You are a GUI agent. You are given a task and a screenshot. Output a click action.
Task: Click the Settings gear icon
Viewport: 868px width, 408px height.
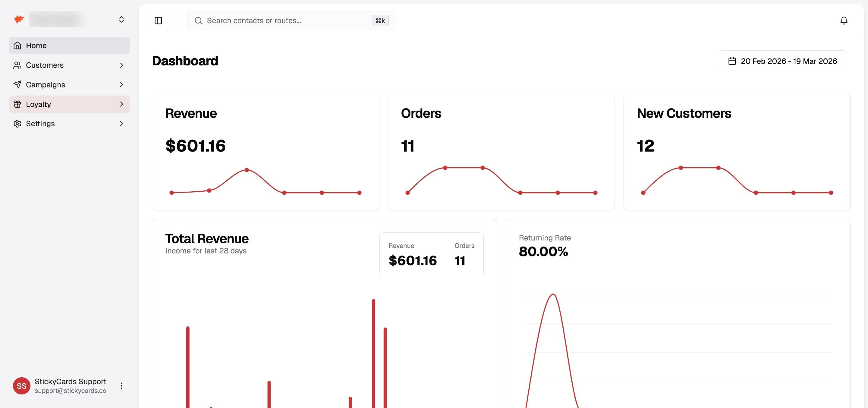coord(17,124)
